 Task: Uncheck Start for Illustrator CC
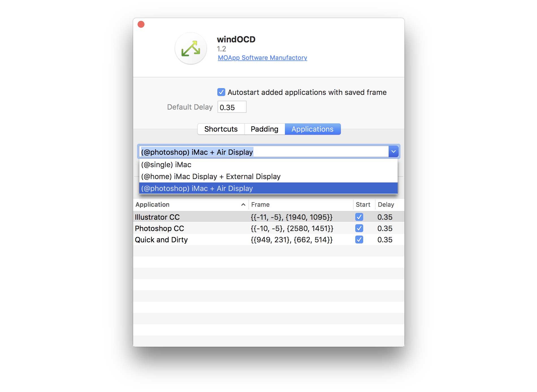pyautogui.click(x=359, y=217)
